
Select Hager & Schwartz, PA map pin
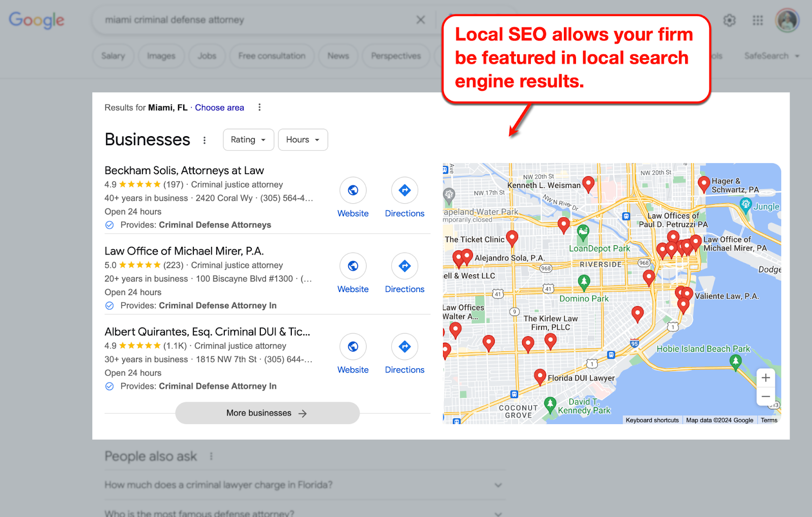(x=704, y=184)
